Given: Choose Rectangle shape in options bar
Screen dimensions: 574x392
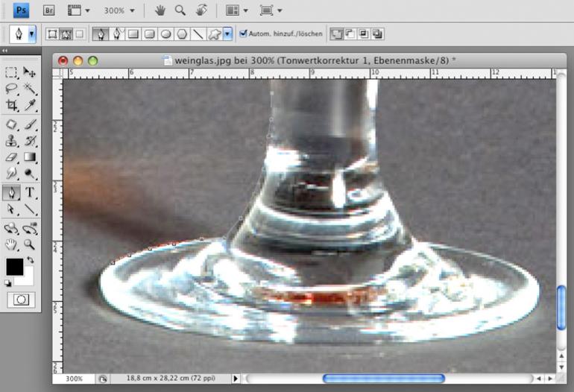Looking at the screenshot, I should [x=133, y=34].
